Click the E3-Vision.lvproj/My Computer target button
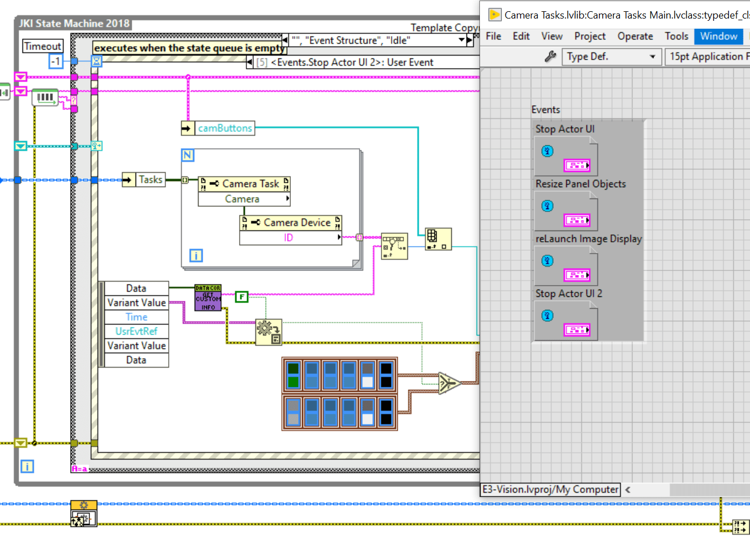This screenshot has width=750, height=560. click(x=550, y=489)
